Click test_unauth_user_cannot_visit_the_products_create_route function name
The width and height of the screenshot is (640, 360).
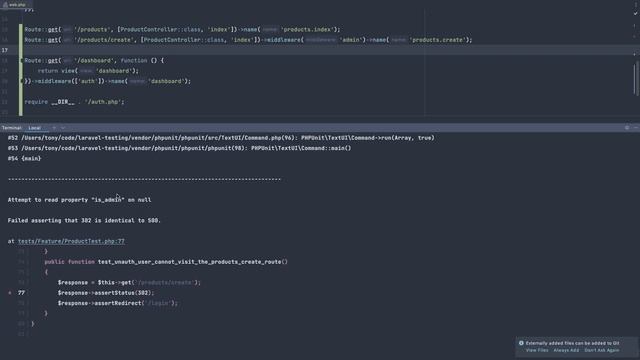click(193, 262)
